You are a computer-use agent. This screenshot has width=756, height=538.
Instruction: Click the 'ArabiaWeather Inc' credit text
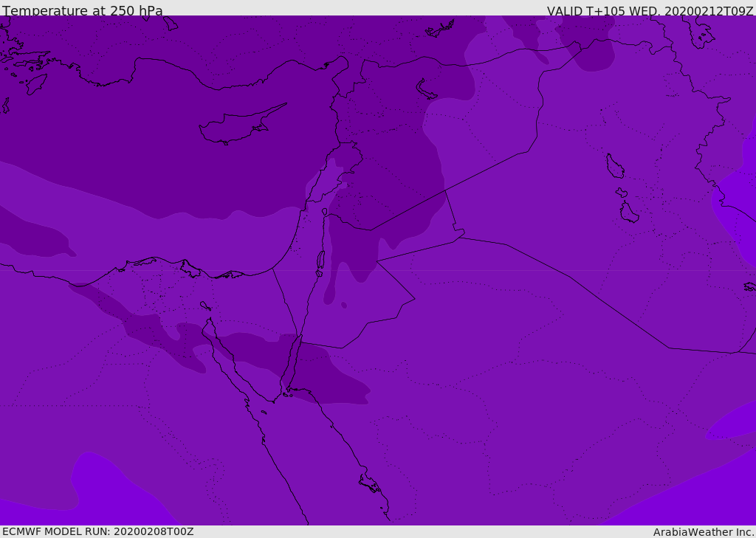pos(703,532)
